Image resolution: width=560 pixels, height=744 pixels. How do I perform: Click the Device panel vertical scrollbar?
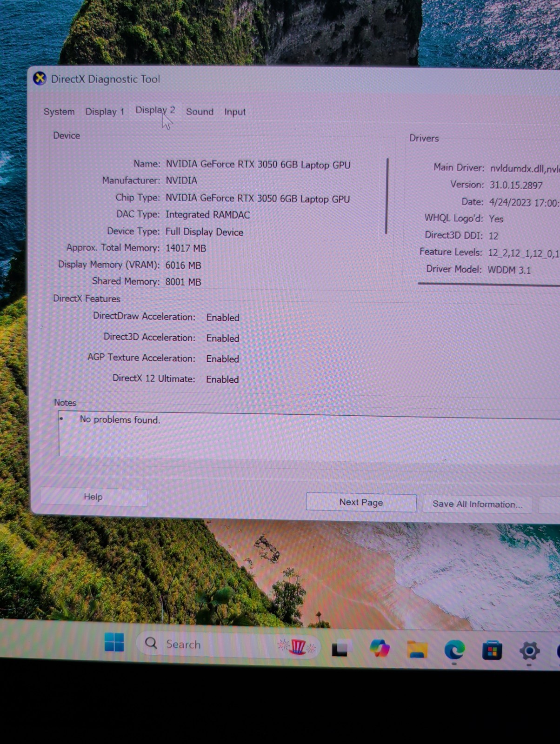pos(387,196)
